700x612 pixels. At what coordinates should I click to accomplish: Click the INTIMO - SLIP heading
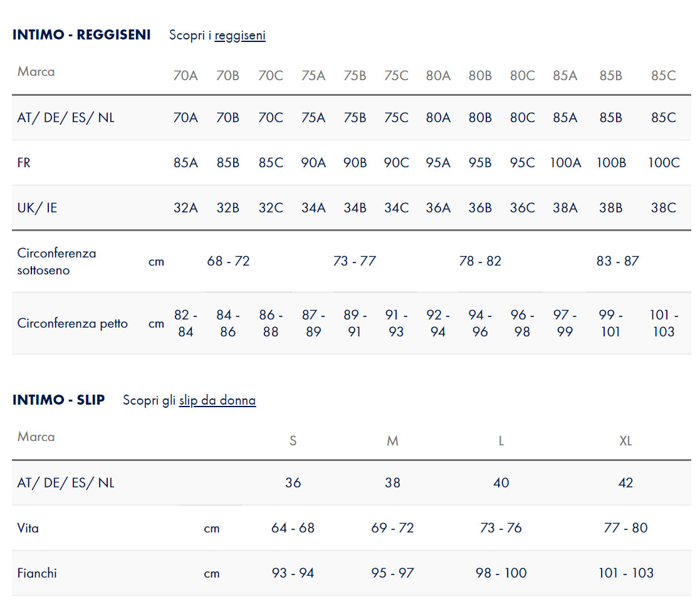(x=58, y=400)
